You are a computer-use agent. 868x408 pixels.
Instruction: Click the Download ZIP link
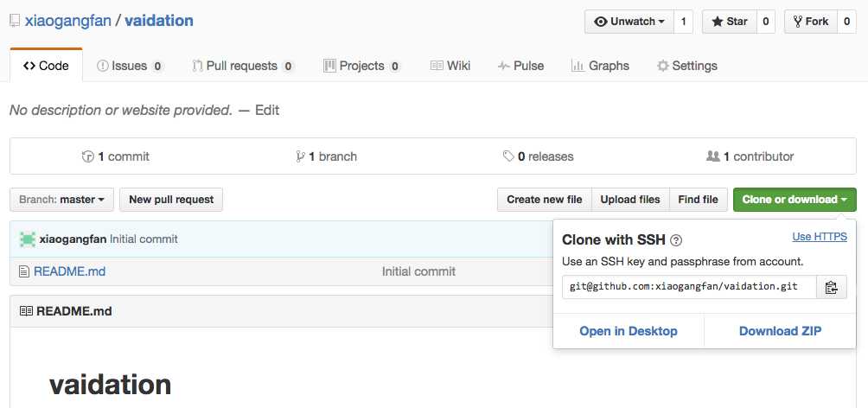coord(780,331)
